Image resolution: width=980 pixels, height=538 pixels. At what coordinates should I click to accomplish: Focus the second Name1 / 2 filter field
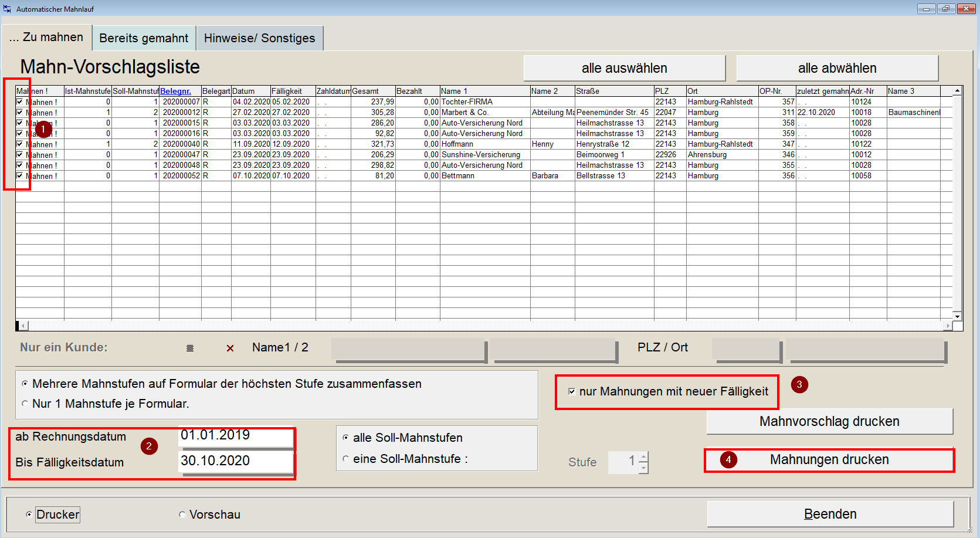(554, 350)
